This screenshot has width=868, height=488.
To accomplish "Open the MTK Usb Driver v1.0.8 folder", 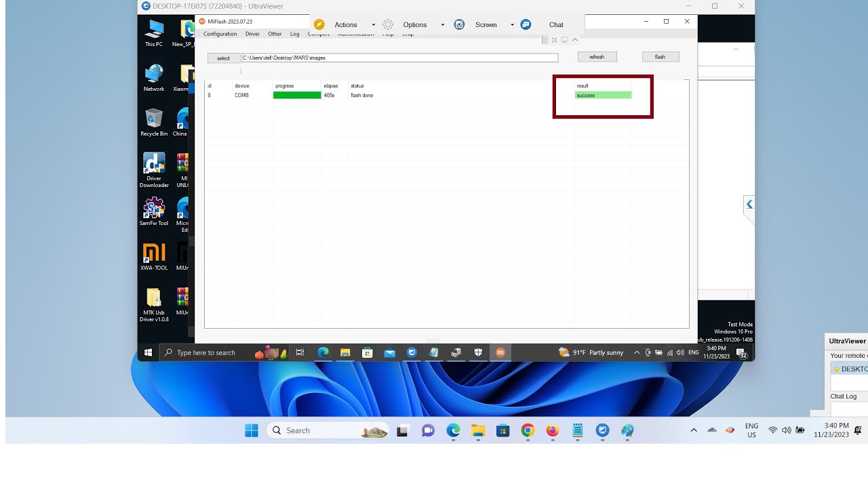I will pos(154,305).
